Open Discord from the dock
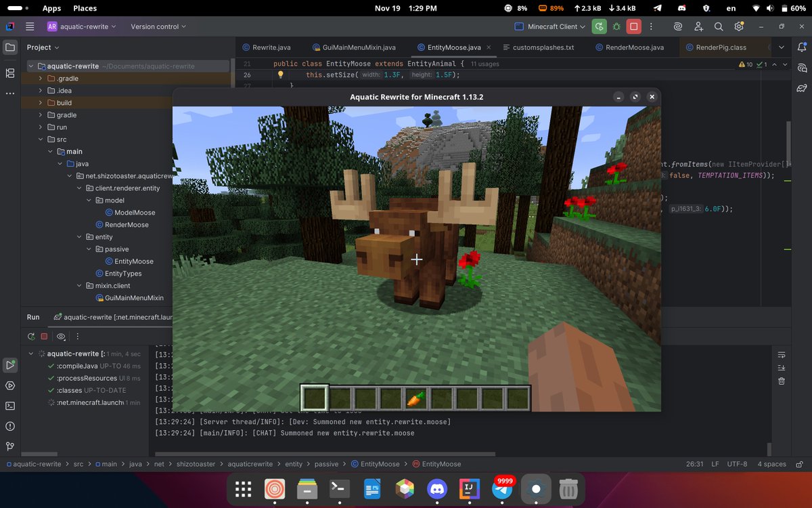The width and height of the screenshot is (812, 508). (x=436, y=488)
